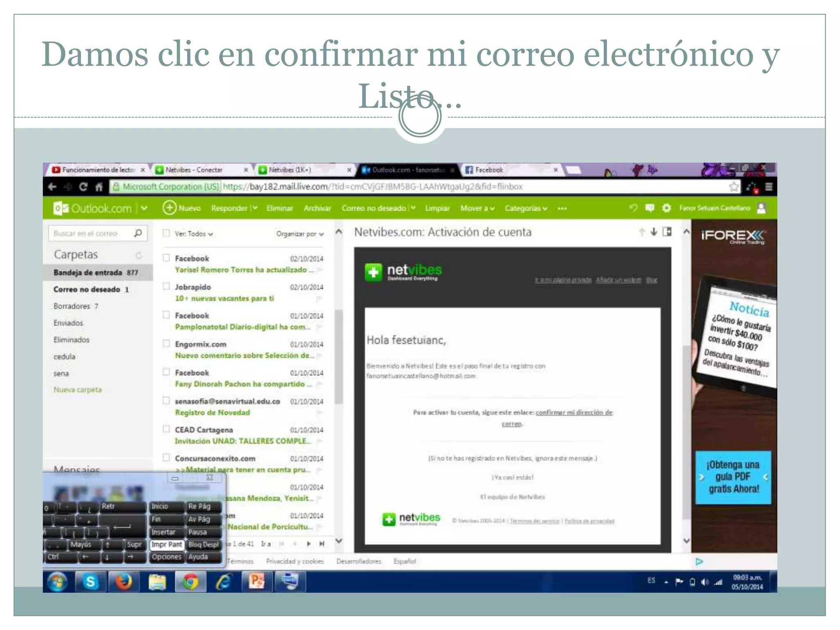The image size is (840, 630).
Task: Collapse reading pane with up chevron
Action: click(x=686, y=232)
